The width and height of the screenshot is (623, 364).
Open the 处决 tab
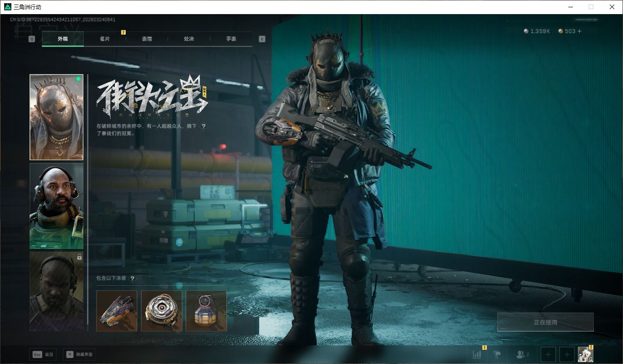189,39
